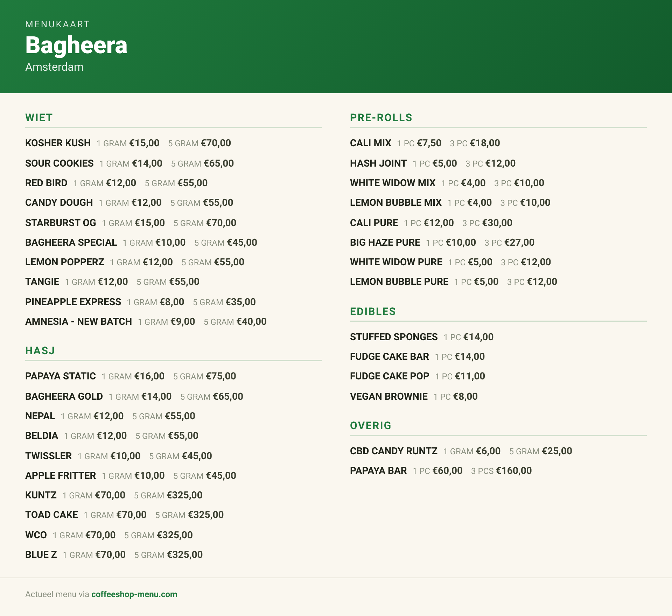Click the BAGHEERA GOLD item name

tap(64, 397)
